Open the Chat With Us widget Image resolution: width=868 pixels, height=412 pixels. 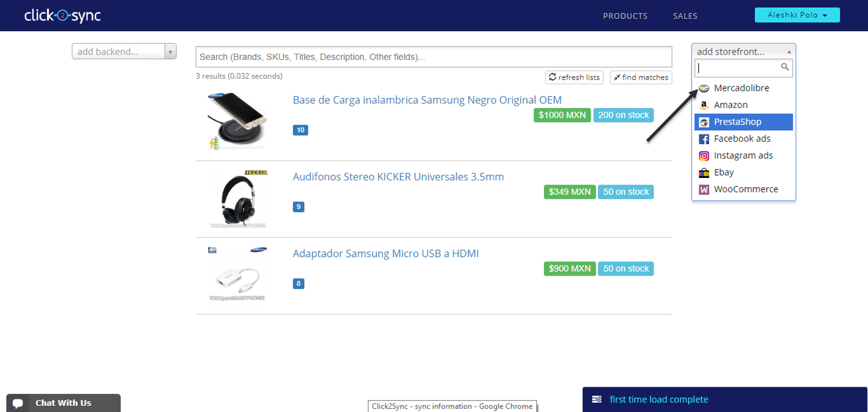(x=64, y=403)
